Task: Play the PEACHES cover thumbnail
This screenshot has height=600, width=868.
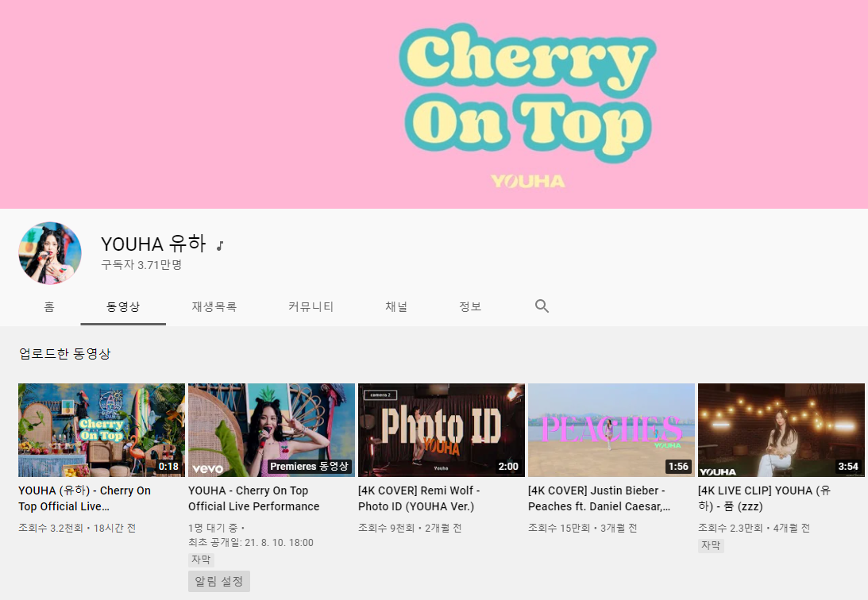Action: [611, 429]
